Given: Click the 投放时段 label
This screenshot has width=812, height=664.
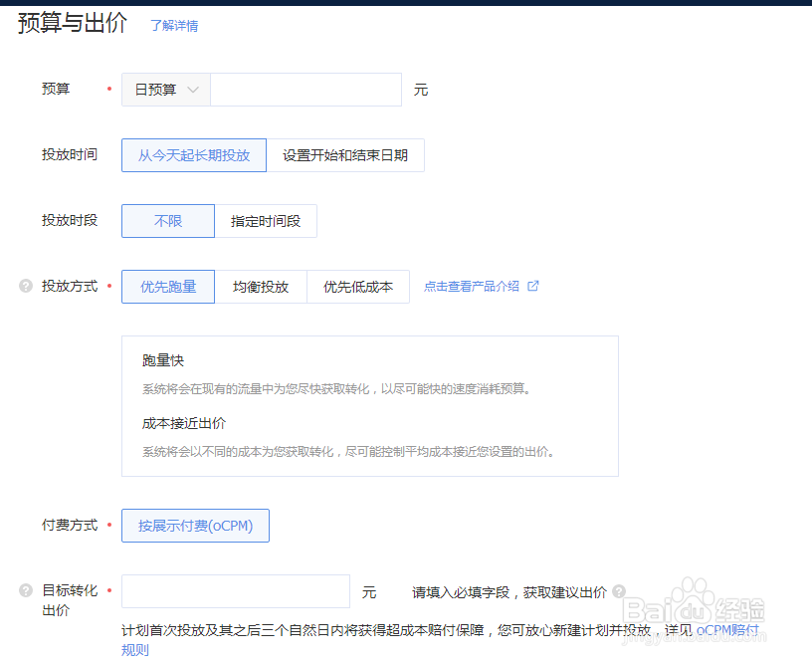Looking at the screenshot, I should tap(70, 220).
